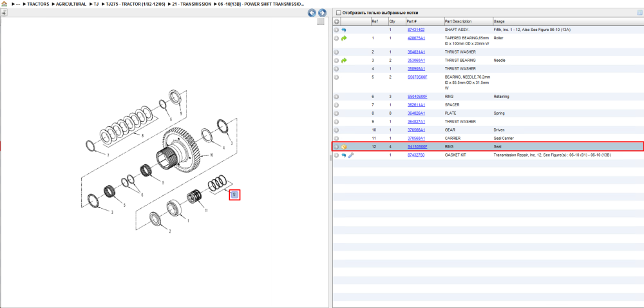Click green arrow on THRUST BEARING row

[x=344, y=61]
